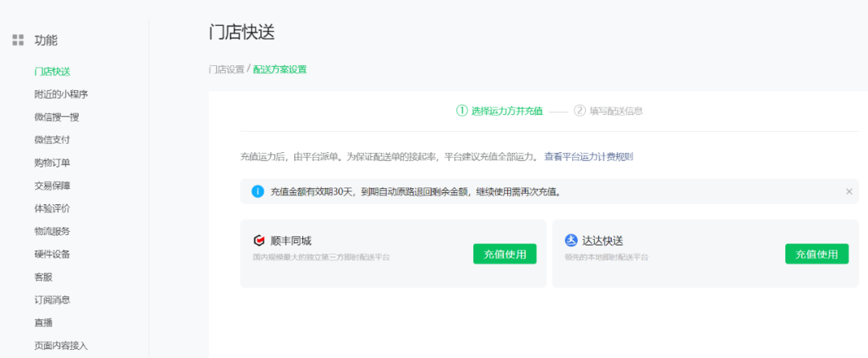Open 客服 in the sidebar
Screen dimensions: 868x358
click(43, 277)
